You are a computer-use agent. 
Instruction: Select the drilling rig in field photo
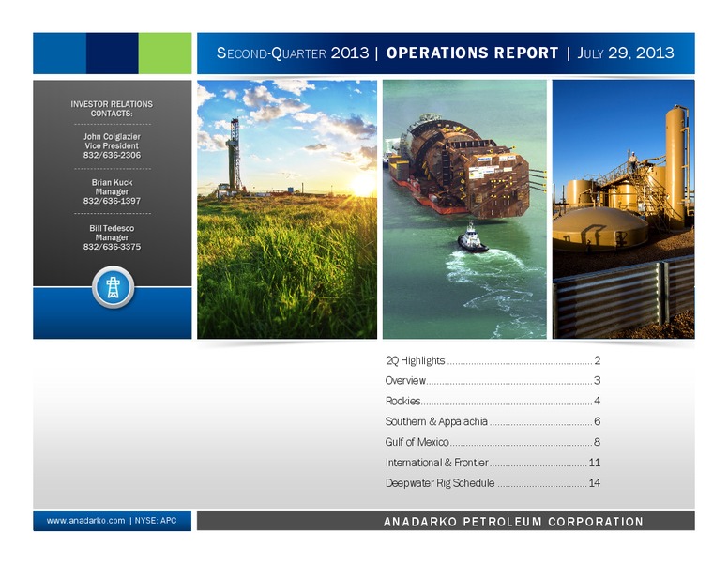coord(287,209)
